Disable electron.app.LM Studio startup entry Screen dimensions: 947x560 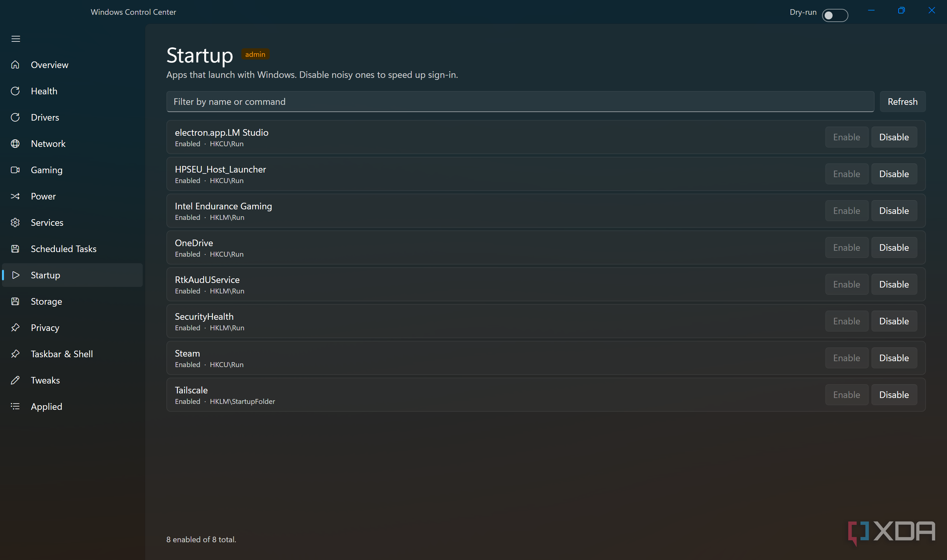pos(894,137)
